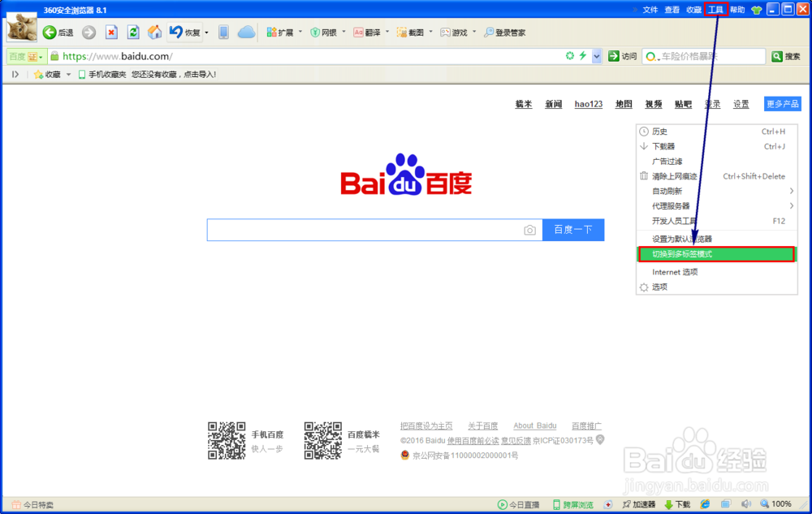The height and width of the screenshot is (514, 812).
Task: Click the forward navigation arrow
Action: pyautogui.click(x=89, y=32)
